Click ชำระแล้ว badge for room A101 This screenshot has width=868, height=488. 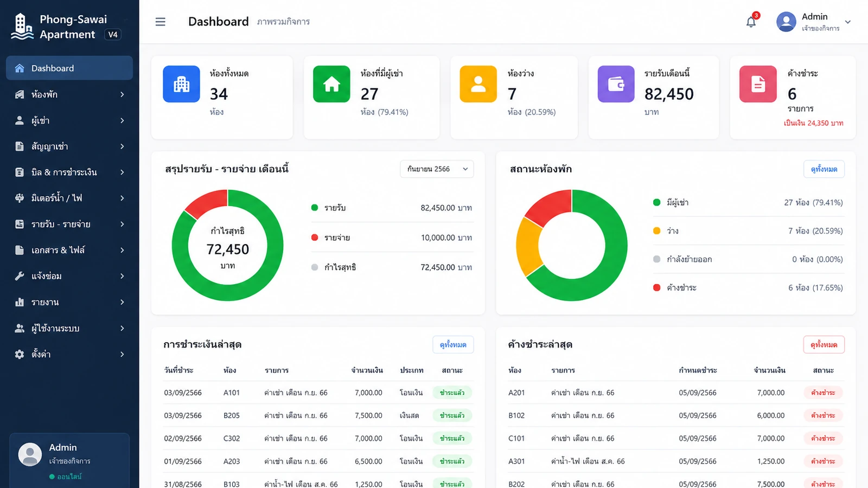click(x=452, y=393)
